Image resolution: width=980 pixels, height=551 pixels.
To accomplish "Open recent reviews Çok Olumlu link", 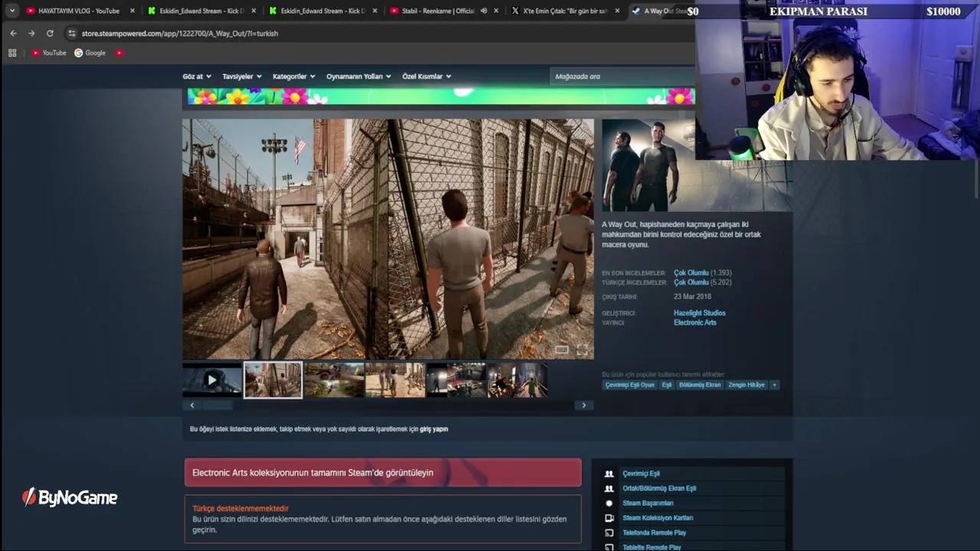I will [x=691, y=273].
